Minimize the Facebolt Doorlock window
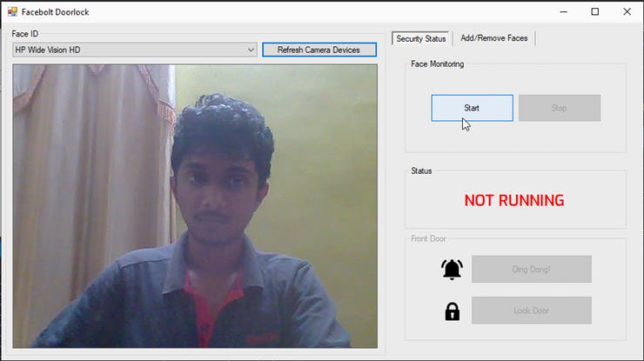The width and height of the screenshot is (644, 361). point(564,12)
